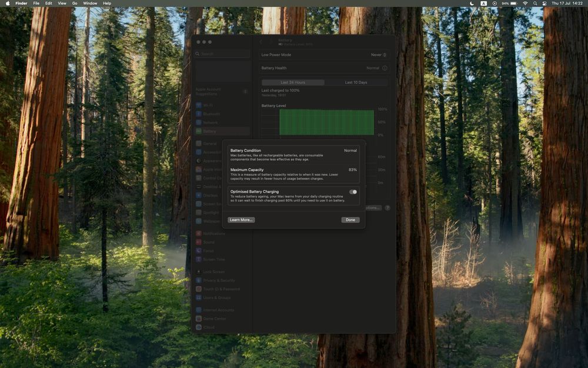Click the Done button in the dialog

point(350,220)
